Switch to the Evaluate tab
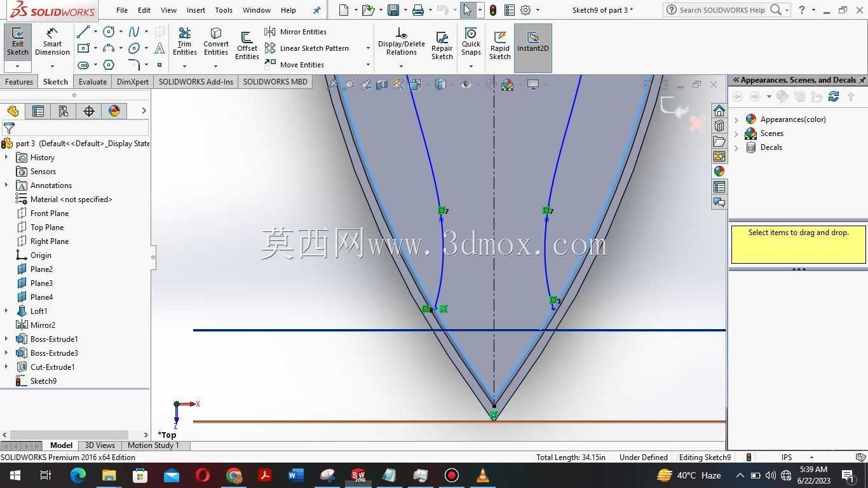868x488 pixels. click(x=93, y=82)
